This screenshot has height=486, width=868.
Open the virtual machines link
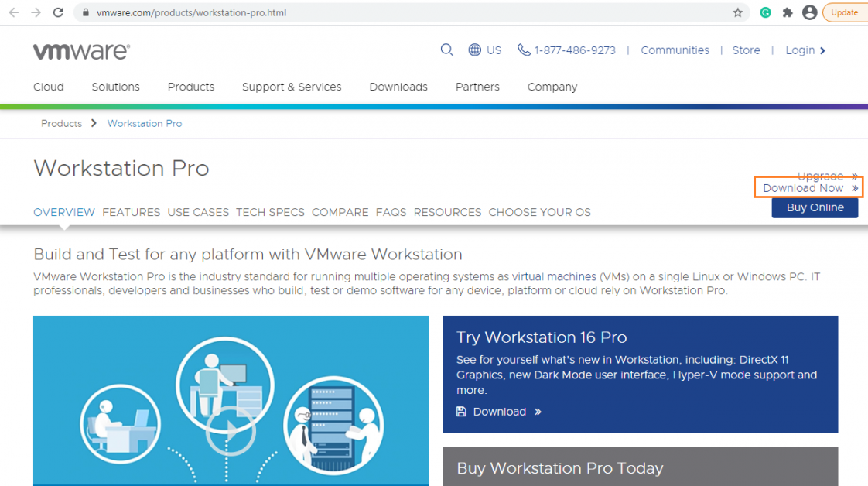pos(552,276)
